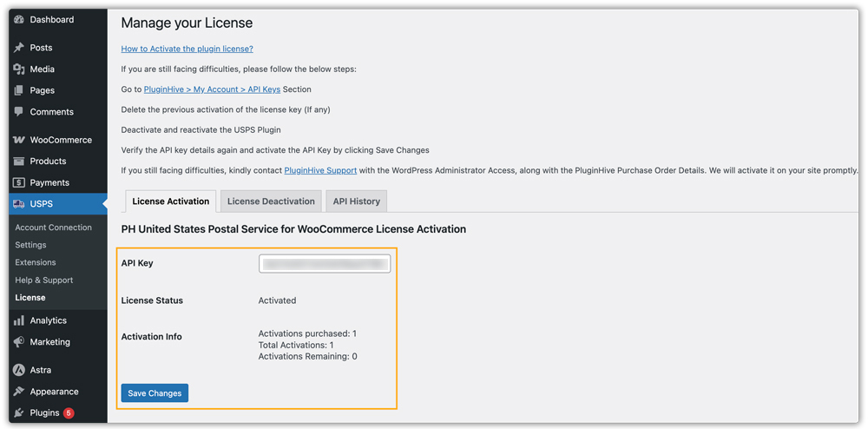Open Account Connection submenu item
The height and width of the screenshot is (429, 868).
coord(54,228)
